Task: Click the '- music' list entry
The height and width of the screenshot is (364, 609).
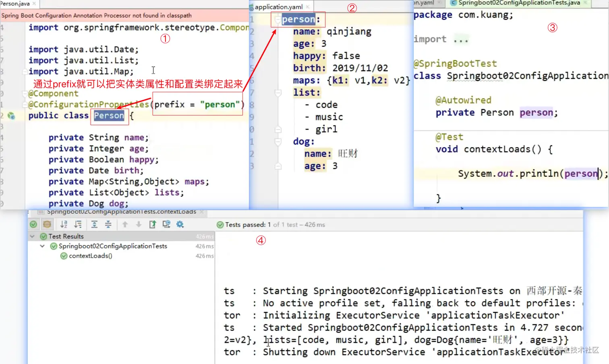Action: pos(324,117)
